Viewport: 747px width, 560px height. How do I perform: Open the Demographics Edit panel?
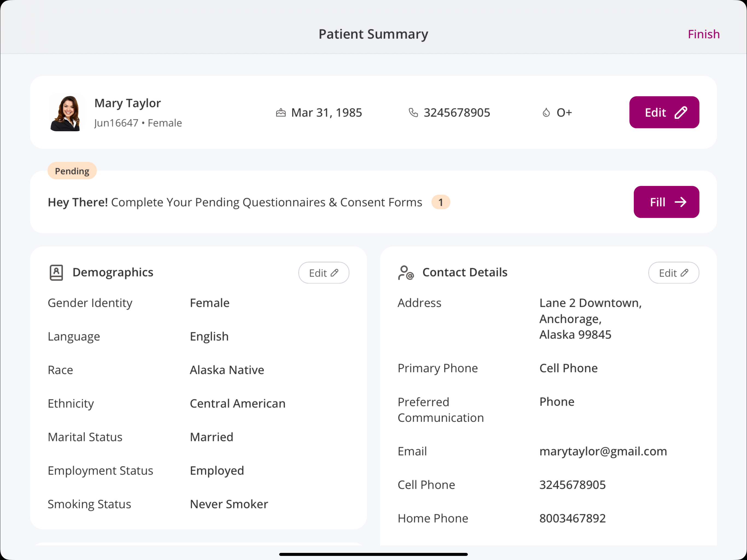(x=323, y=272)
